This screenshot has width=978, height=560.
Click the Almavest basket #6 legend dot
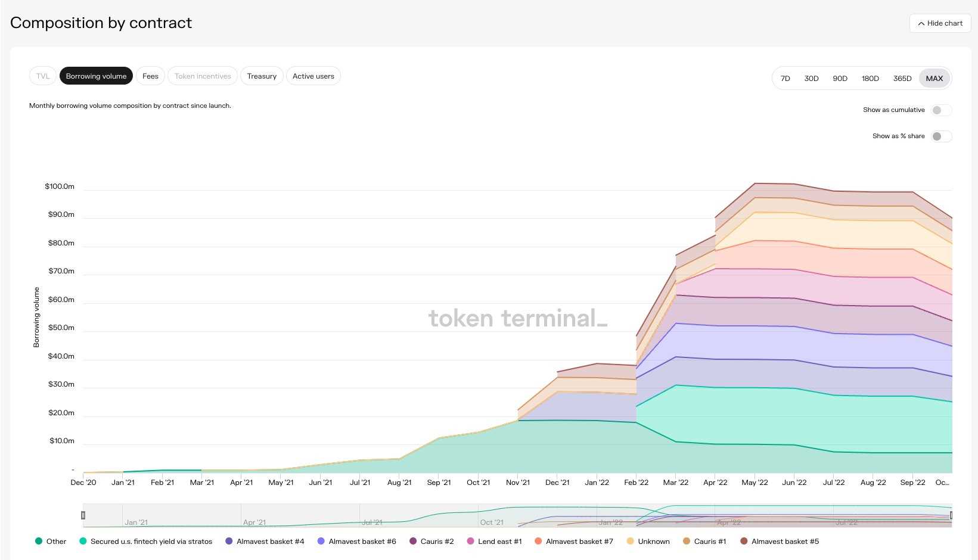tap(321, 541)
